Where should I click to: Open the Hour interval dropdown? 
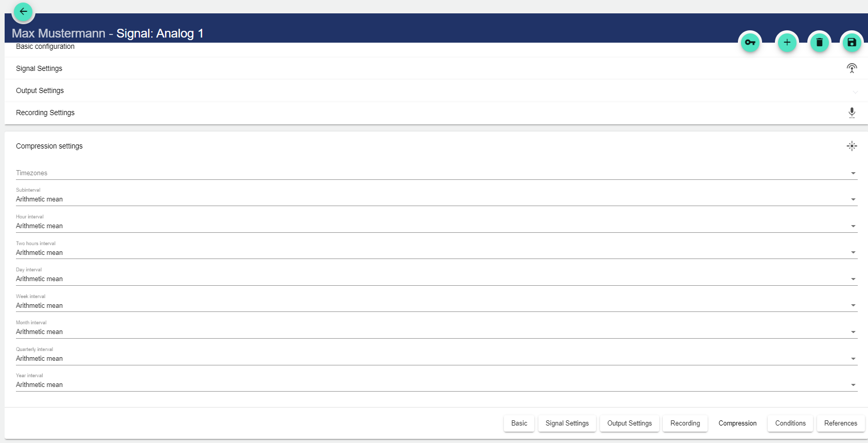tap(436, 226)
